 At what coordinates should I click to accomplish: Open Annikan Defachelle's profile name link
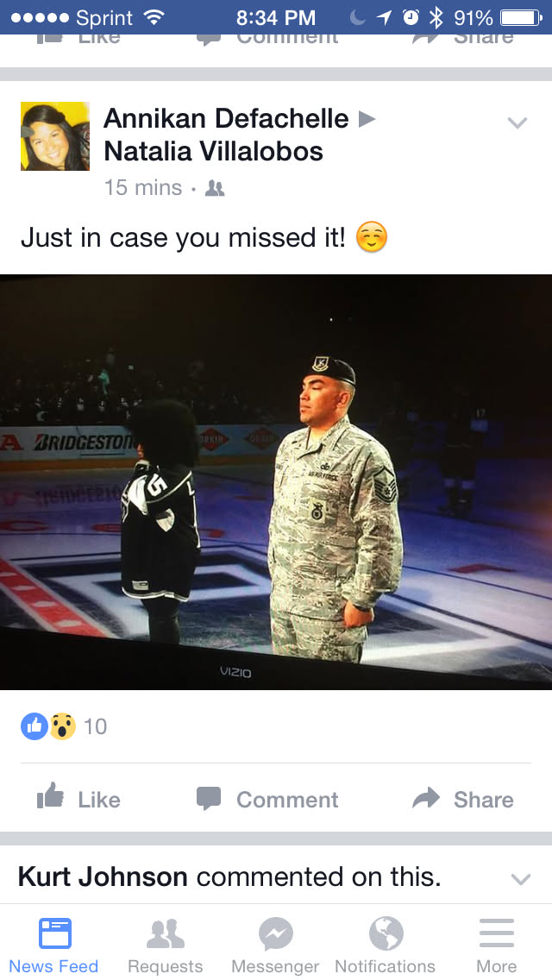(x=226, y=118)
